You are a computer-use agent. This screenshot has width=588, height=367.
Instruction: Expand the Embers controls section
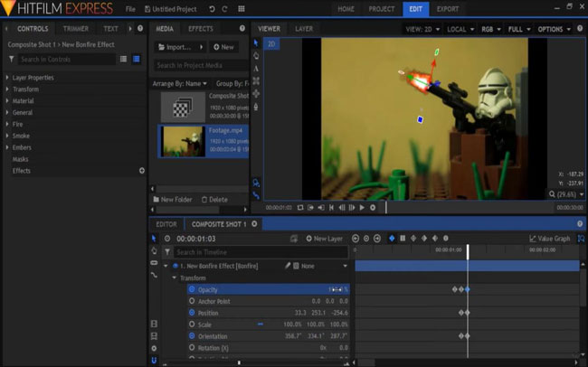pyautogui.click(x=7, y=147)
